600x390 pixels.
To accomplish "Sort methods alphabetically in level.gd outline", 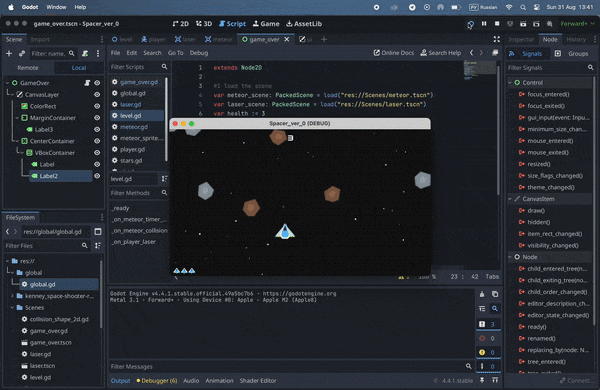I will 165,179.
